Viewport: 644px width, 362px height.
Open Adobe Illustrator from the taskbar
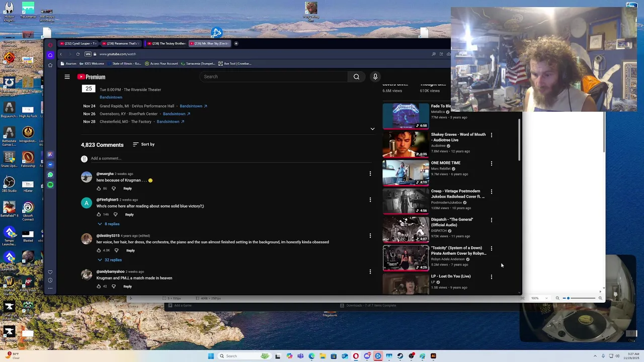[433, 356]
